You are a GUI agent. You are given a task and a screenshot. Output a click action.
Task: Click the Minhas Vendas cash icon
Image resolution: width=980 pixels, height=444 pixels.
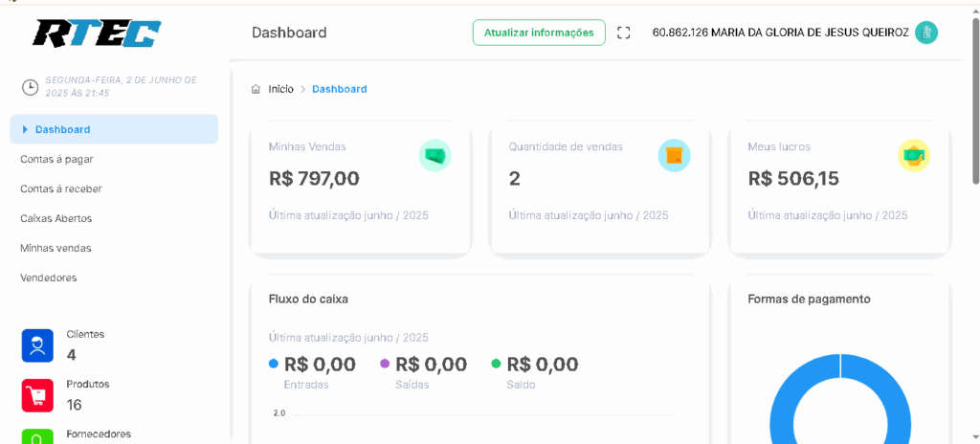pyautogui.click(x=434, y=155)
